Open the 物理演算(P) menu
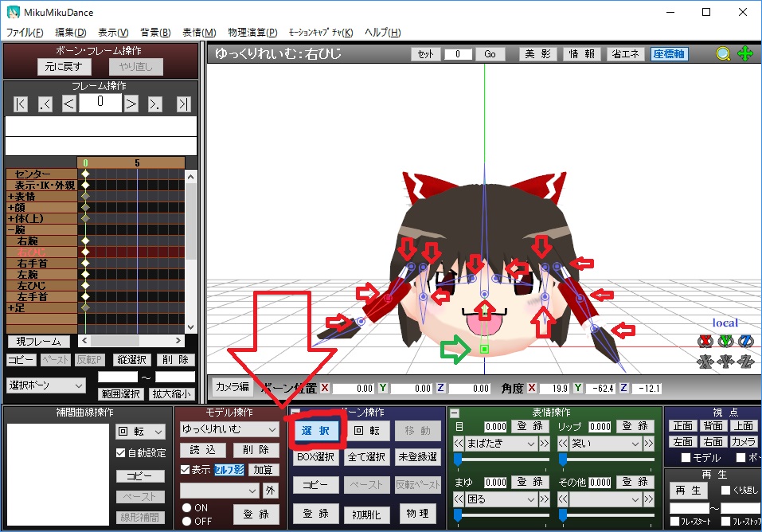 (252, 33)
